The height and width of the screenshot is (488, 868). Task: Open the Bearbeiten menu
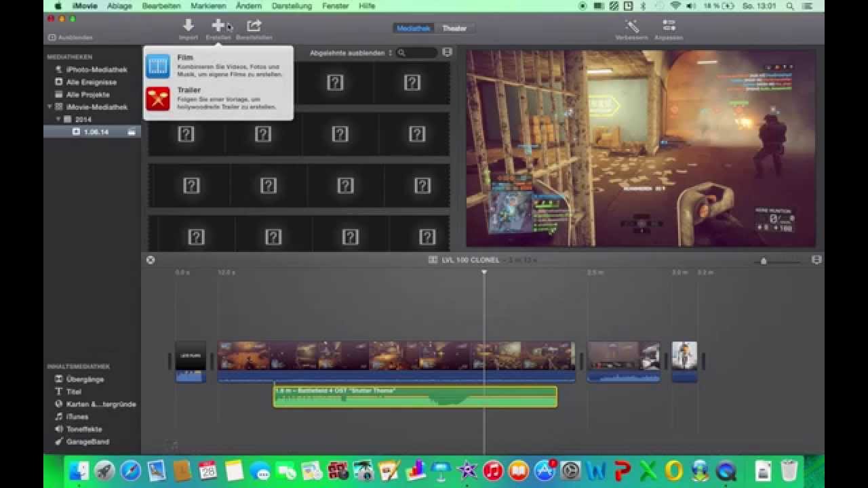click(161, 5)
